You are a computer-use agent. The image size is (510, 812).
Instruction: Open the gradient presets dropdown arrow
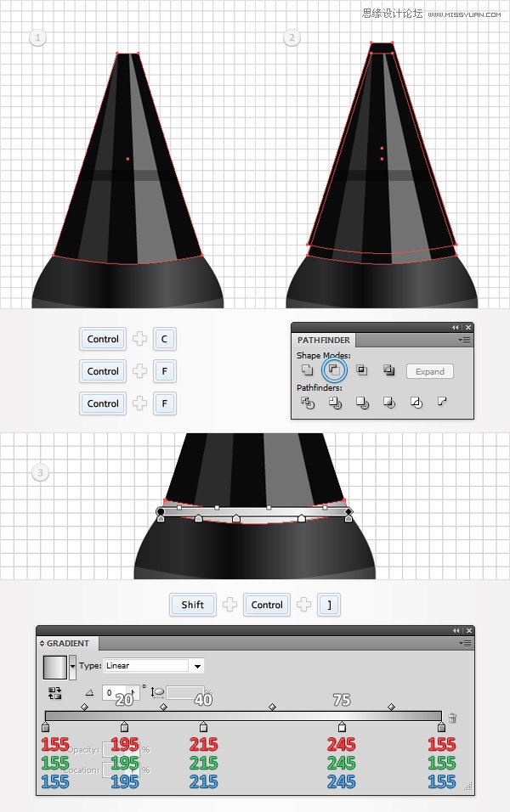[72, 667]
